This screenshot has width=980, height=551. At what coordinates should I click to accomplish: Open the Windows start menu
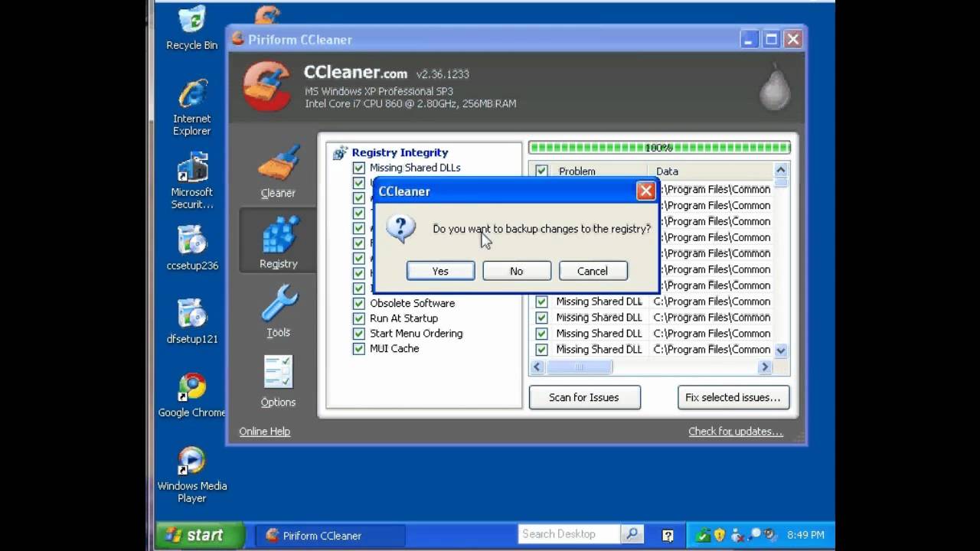(200, 535)
